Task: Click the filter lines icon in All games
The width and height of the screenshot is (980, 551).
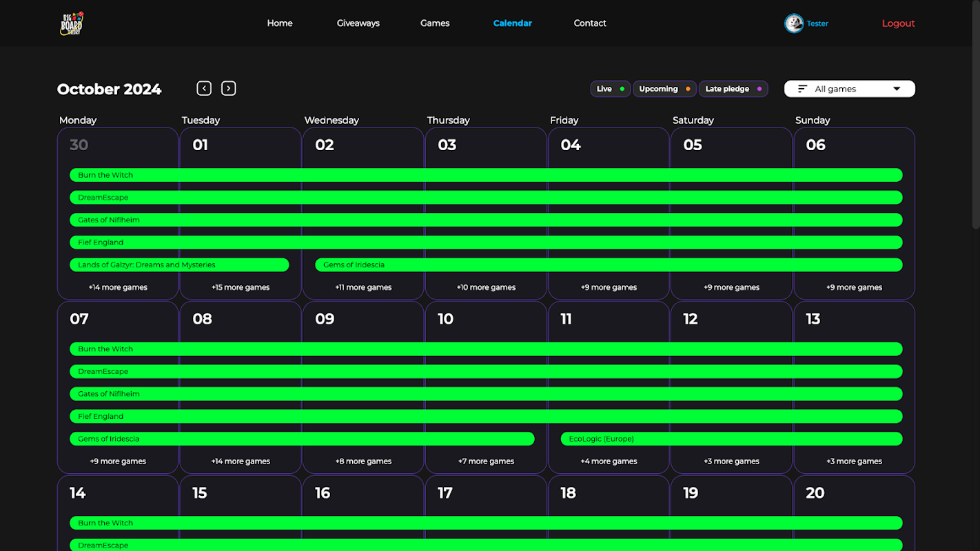Action: (x=802, y=89)
